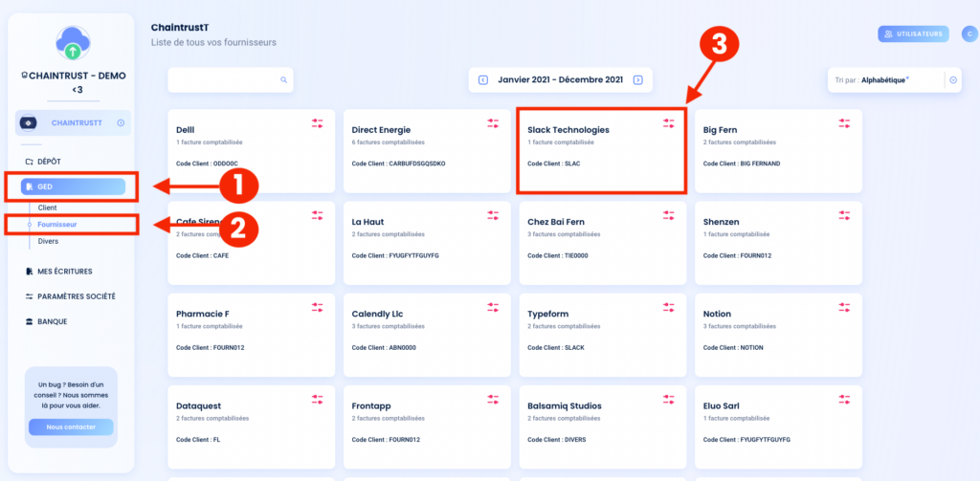
Task: Open settings icon on Frontapp card
Action: point(493,399)
